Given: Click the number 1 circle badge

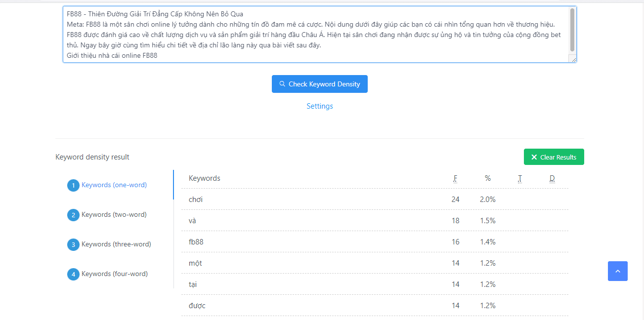Looking at the screenshot, I should 73,185.
